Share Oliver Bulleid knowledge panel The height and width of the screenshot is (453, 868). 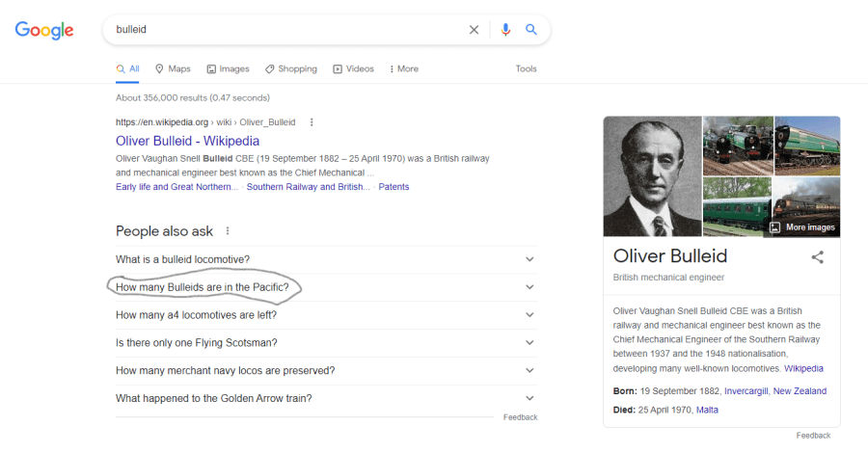[x=818, y=257]
